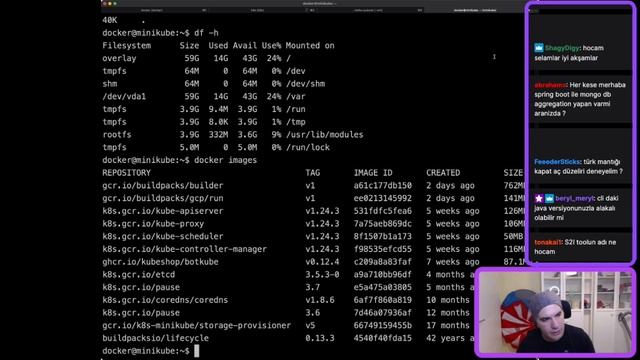Click tag '0.13.3' of lifecycle image
640x360 pixels.
pos(320,338)
